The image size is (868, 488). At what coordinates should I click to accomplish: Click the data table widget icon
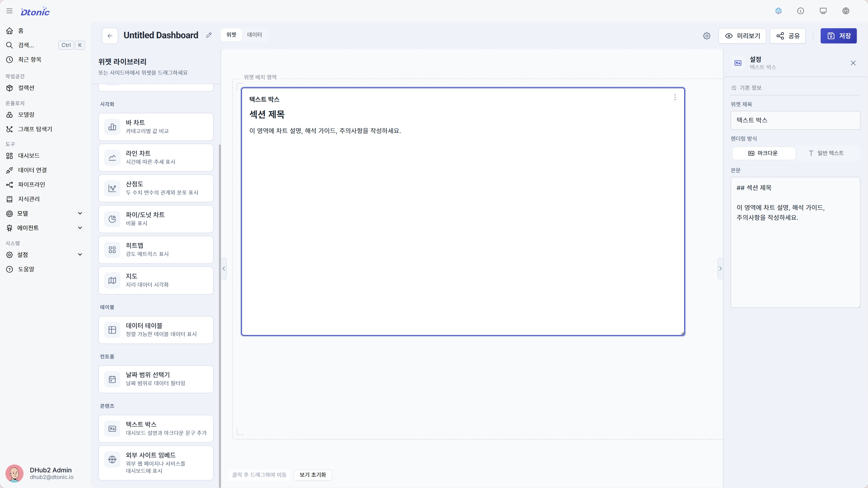click(112, 330)
